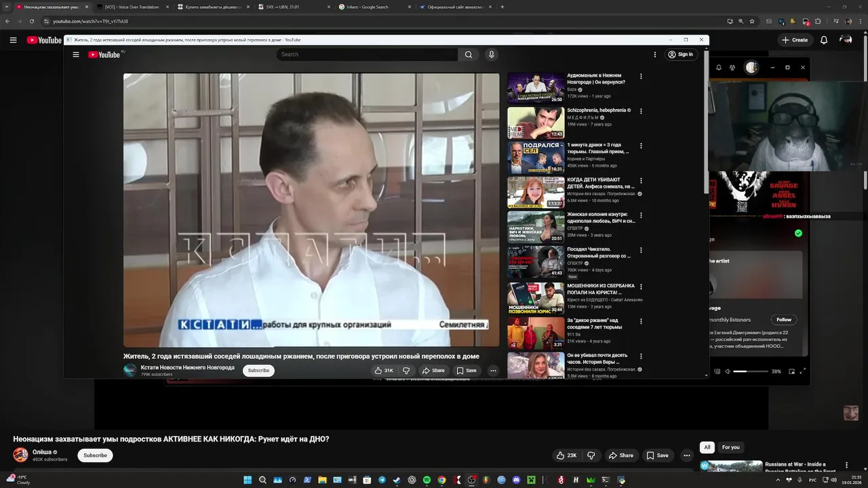
Task: Like the Олёша video (23K)
Action: point(566,455)
